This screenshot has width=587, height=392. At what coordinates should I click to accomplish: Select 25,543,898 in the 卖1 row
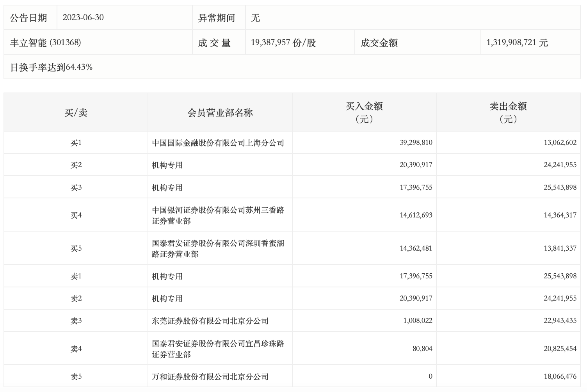(x=560, y=276)
